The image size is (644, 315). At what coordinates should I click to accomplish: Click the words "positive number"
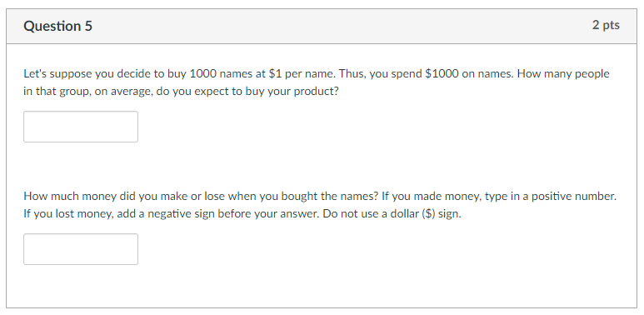pyautogui.click(x=574, y=197)
